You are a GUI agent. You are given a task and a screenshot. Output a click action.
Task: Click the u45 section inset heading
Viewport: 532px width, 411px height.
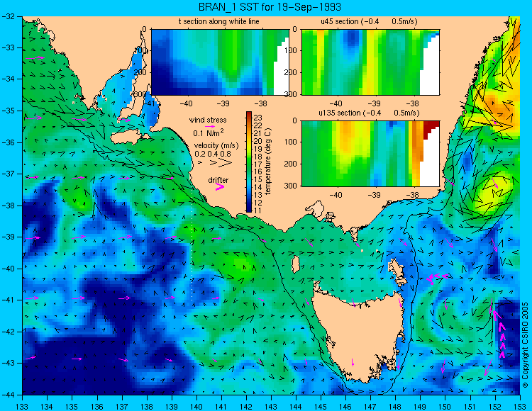click(369, 21)
